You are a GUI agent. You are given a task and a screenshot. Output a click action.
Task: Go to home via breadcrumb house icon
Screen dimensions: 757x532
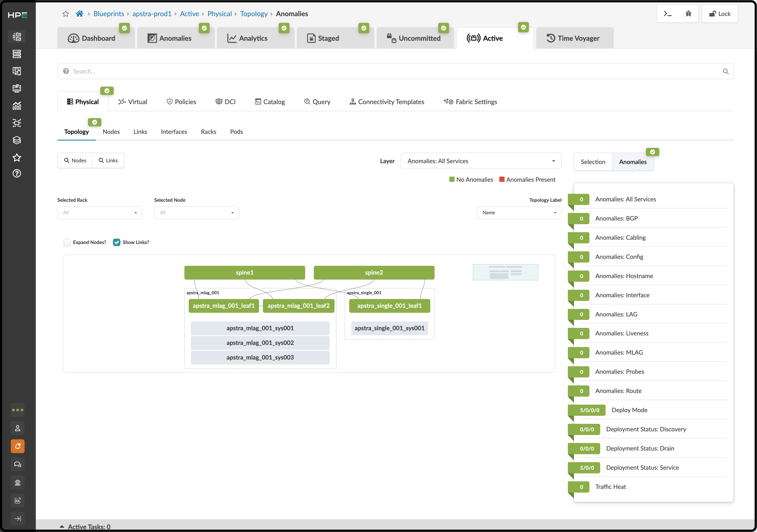click(79, 14)
